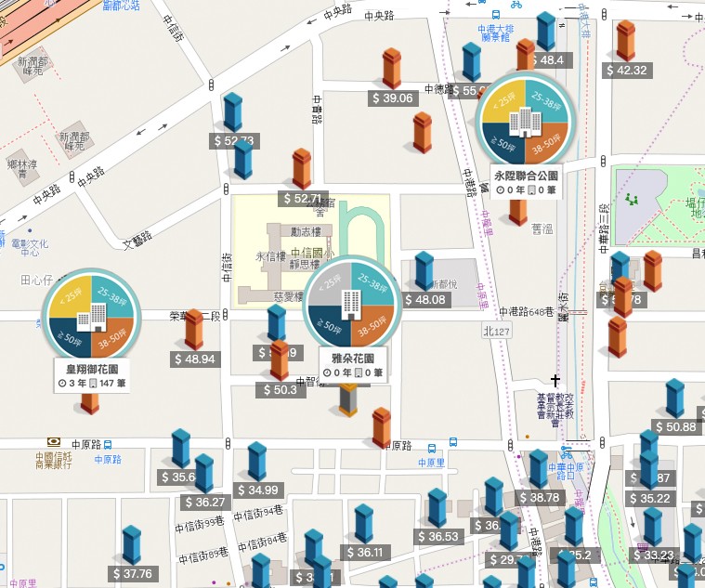
Task: Click the blue tower marker above $36.53
Action: tap(437, 508)
